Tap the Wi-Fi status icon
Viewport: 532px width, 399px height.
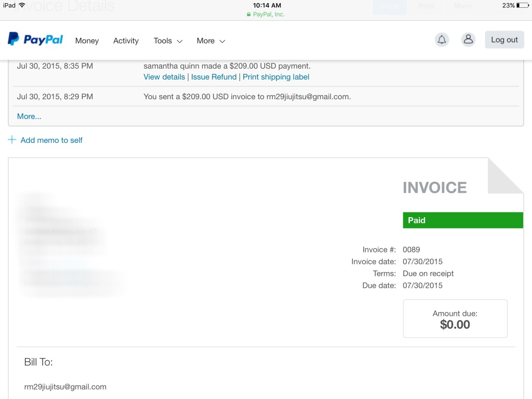point(22,5)
